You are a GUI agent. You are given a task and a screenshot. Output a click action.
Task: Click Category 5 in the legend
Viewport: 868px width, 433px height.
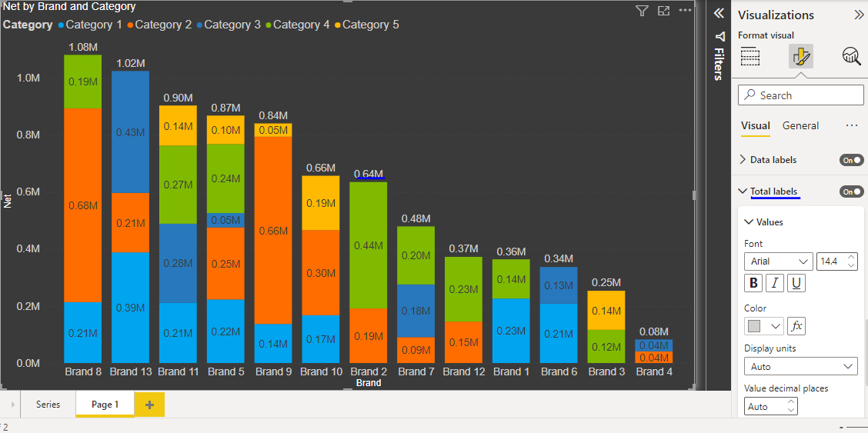point(367,25)
